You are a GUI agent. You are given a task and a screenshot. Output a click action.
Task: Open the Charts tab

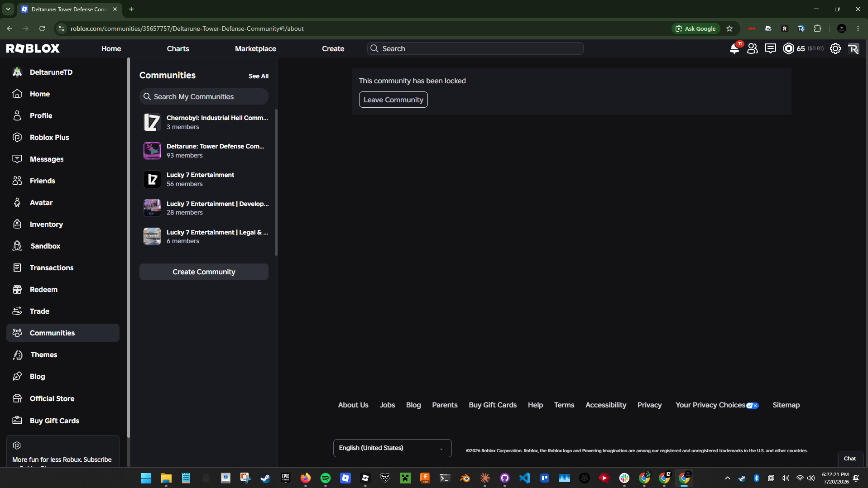tap(178, 48)
